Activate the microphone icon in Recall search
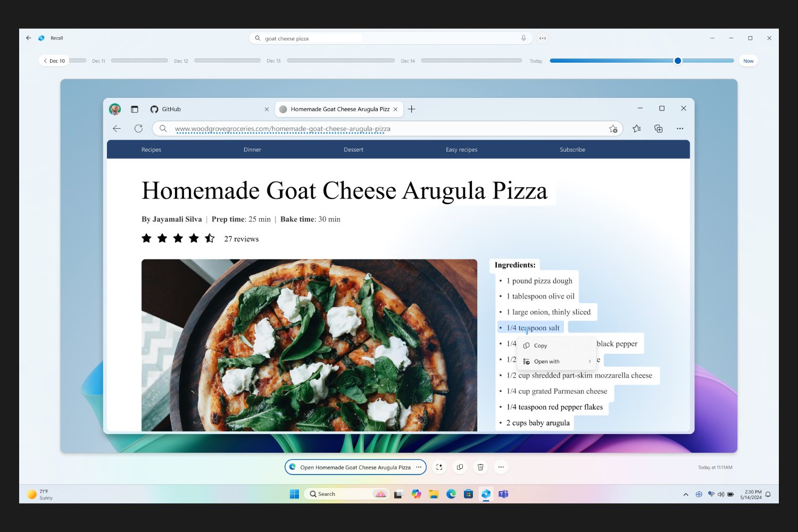 pos(523,38)
